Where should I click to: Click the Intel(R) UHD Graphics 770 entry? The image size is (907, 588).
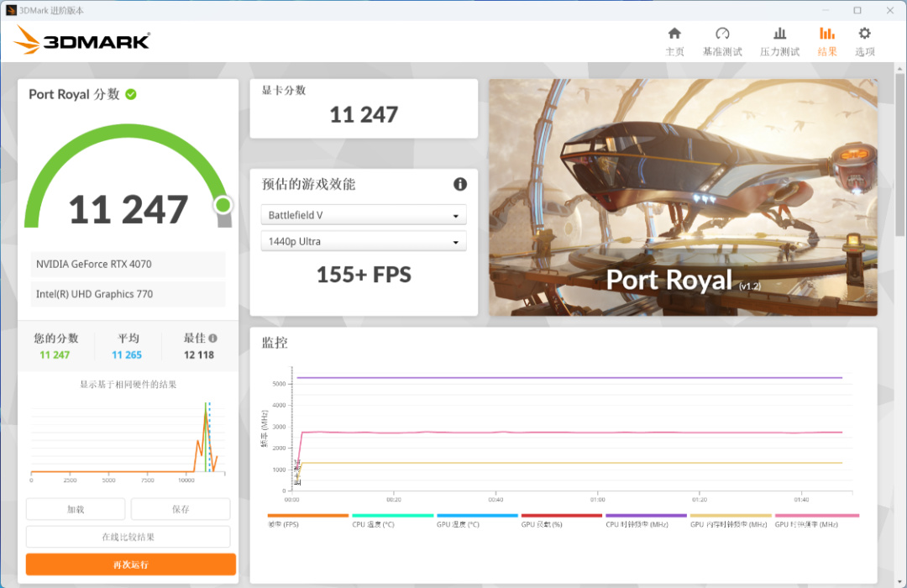click(x=128, y=294)
